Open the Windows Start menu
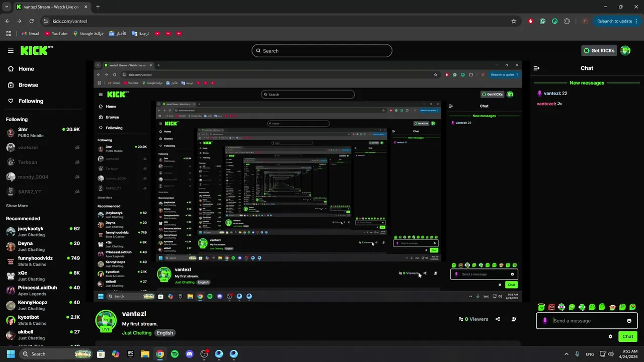Viewport: 644px width, 362px height. click(11, 354)
